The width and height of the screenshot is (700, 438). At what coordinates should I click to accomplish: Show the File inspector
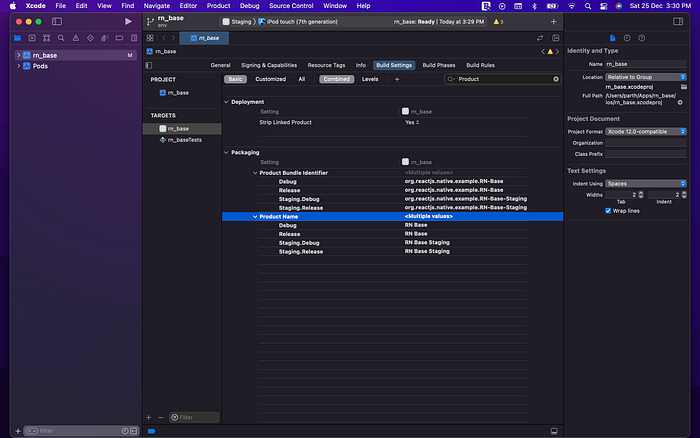point(612,38)
